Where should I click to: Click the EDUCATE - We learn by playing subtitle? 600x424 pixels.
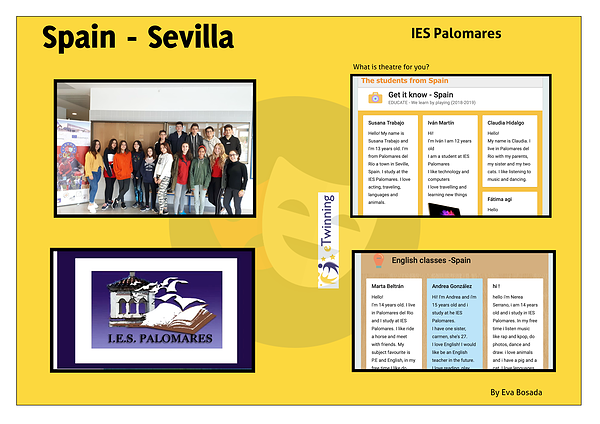432,103
